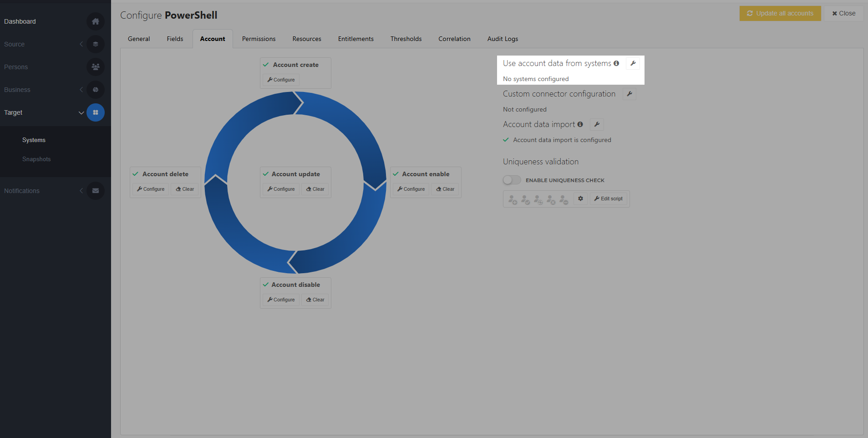Click the info icon beside Account data import
The height and width of the screenshot is (438, 868).
click(580, 124)
